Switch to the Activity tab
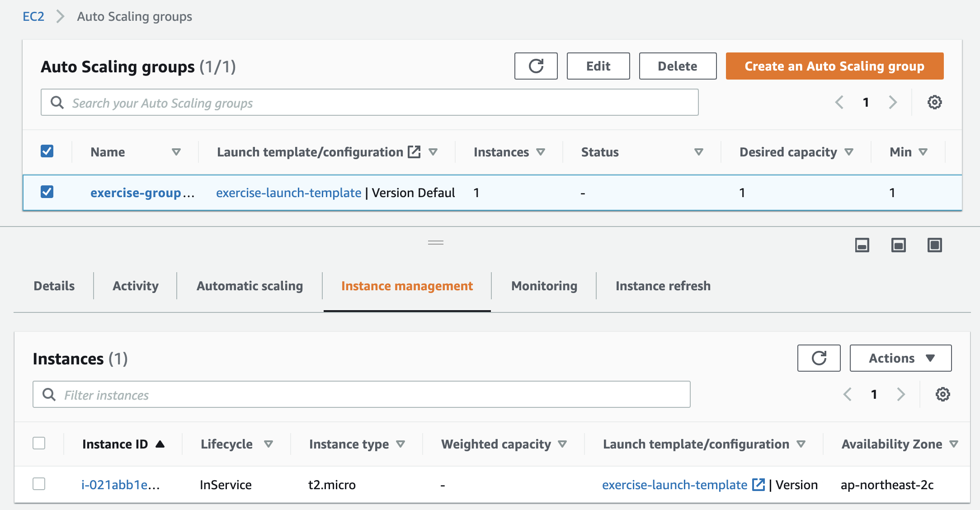Screen dimensions: 980x510 pos(136,286)
